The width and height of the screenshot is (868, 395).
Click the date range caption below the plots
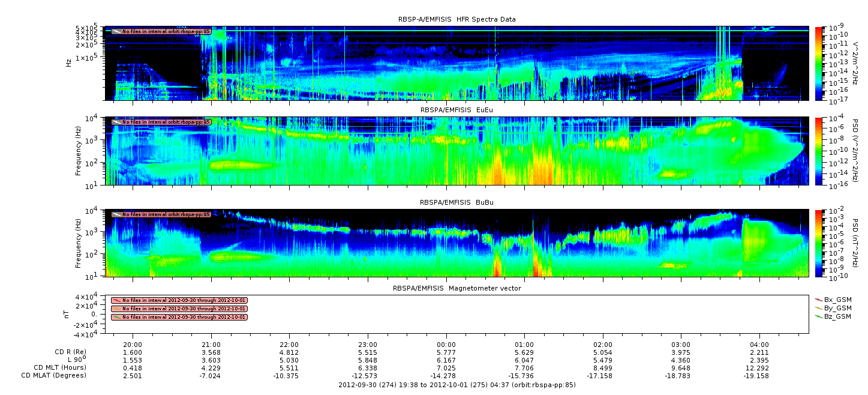click(x=456, y=385)
